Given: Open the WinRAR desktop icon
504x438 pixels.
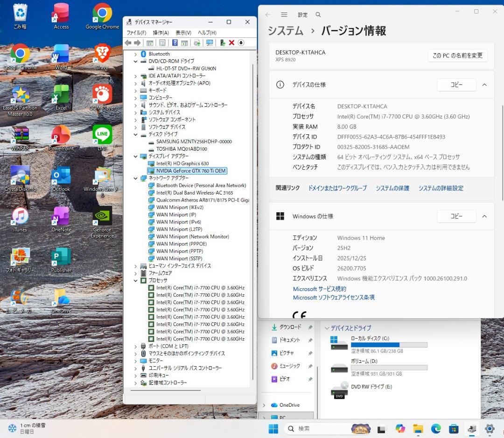Looking at the screenshot, I should click(x=20, y=138).
